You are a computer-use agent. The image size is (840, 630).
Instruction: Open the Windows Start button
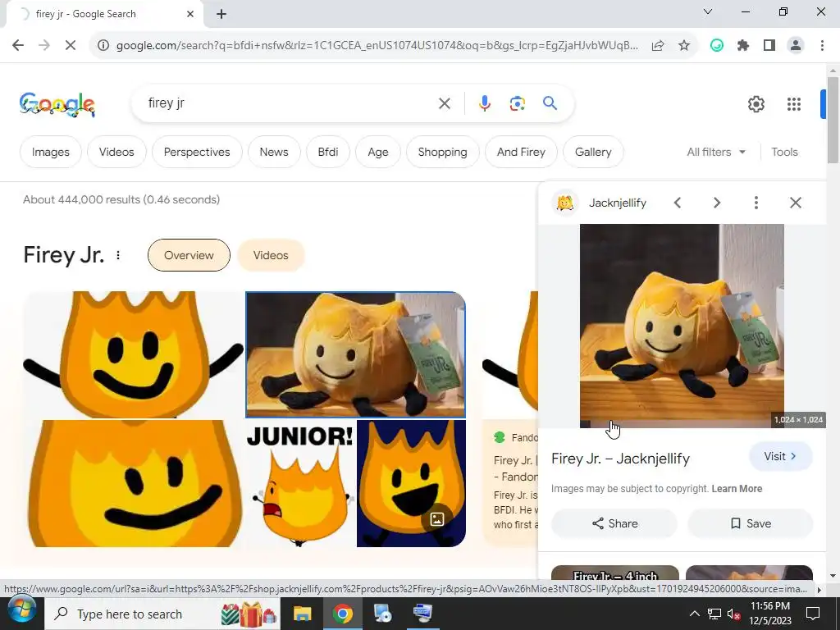point(21,611)
